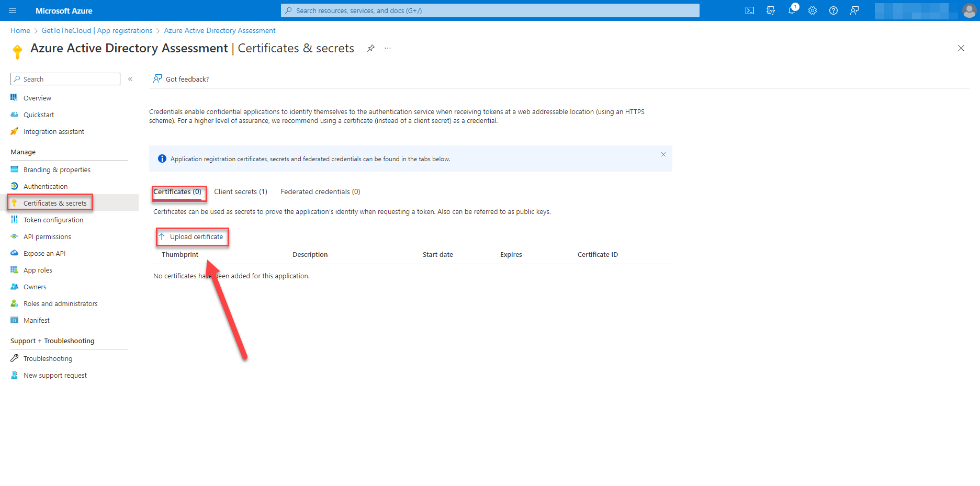Open API permissions
The height and width of the screenshot is (486, 980).
47,236
